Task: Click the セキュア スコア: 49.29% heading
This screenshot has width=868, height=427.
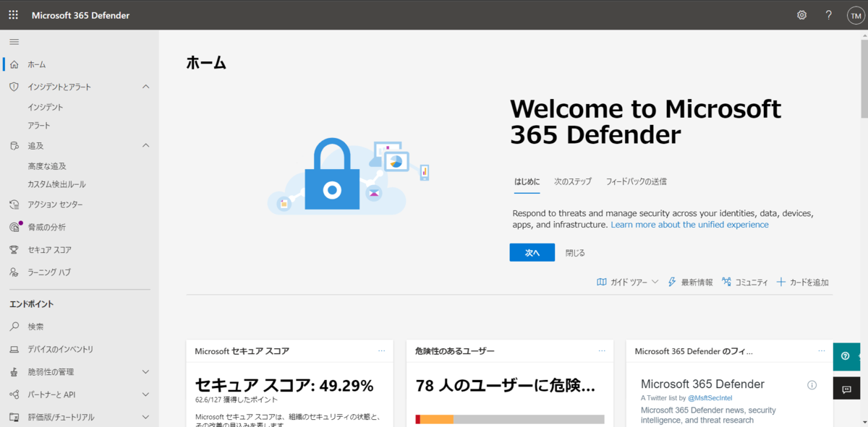Action: [x=284, y=386]
